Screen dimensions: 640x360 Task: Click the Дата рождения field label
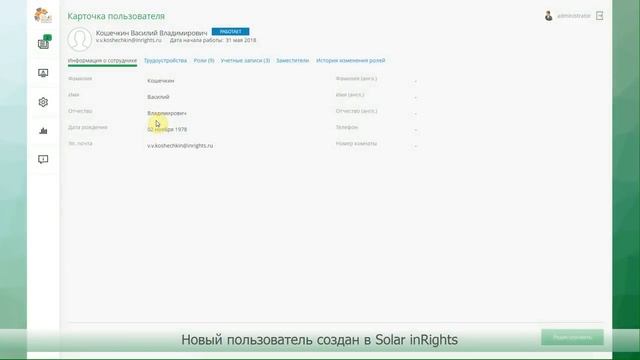point(88,127)
